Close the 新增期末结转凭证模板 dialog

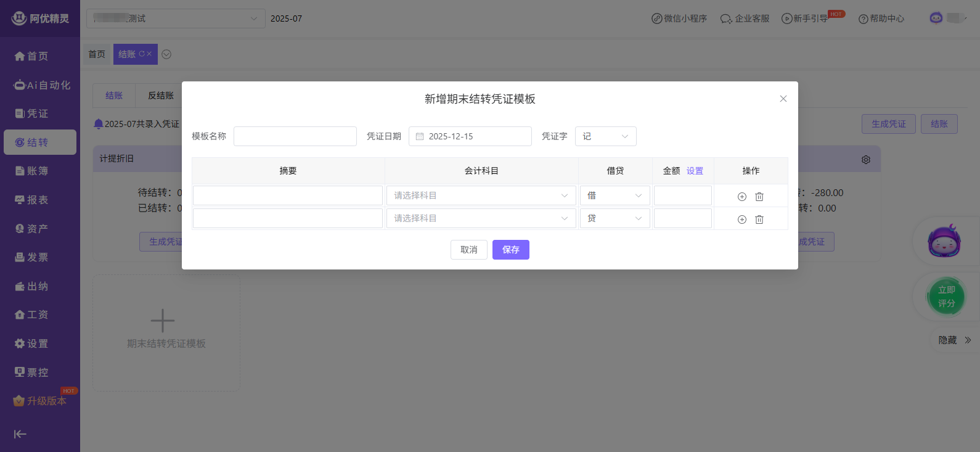(x=783, y=99)
